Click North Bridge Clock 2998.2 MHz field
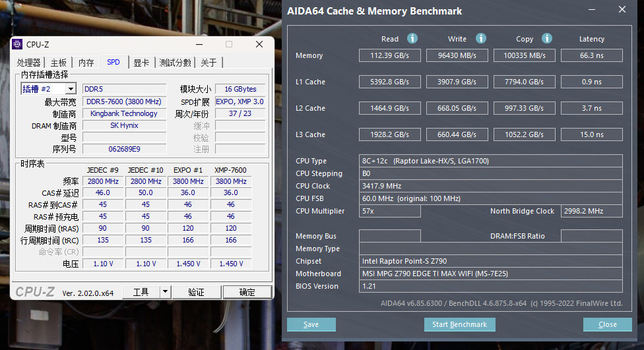 pyautogui.click(x=592, y=211)
